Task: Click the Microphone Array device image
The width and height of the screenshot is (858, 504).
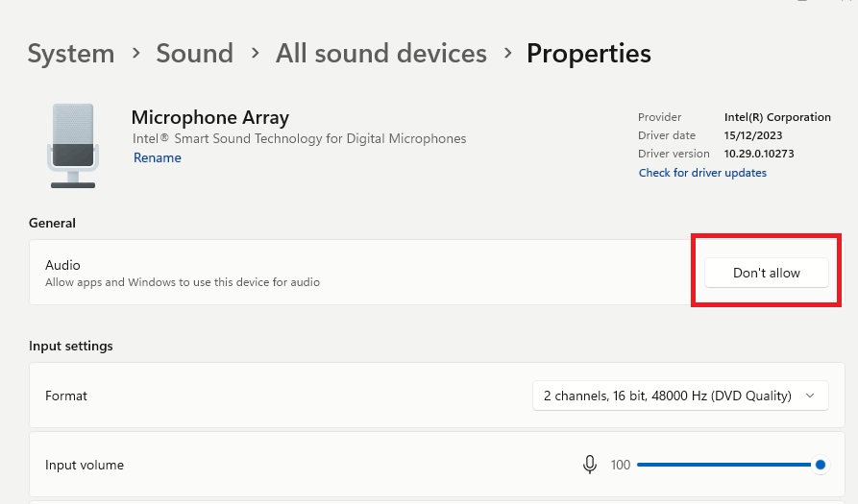Action: click(x=72, y=146)
